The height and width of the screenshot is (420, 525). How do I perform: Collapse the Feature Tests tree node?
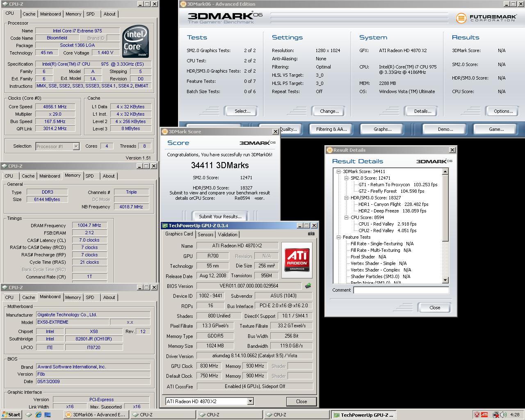point(339,237)
